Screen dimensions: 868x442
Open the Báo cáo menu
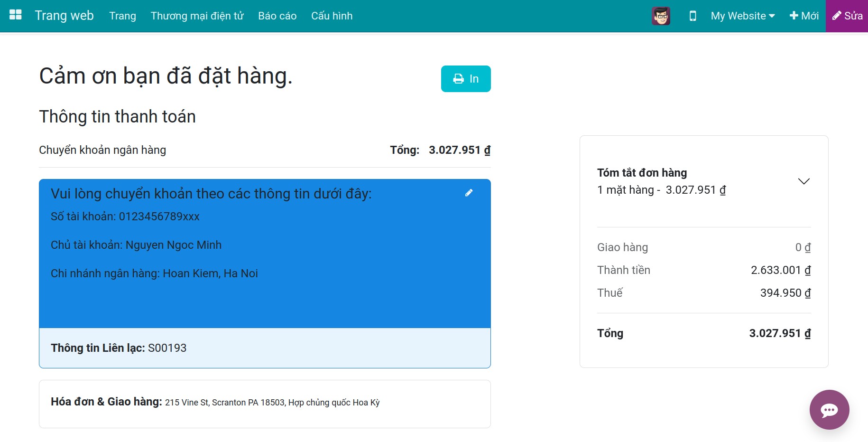[x=277, y=16]
